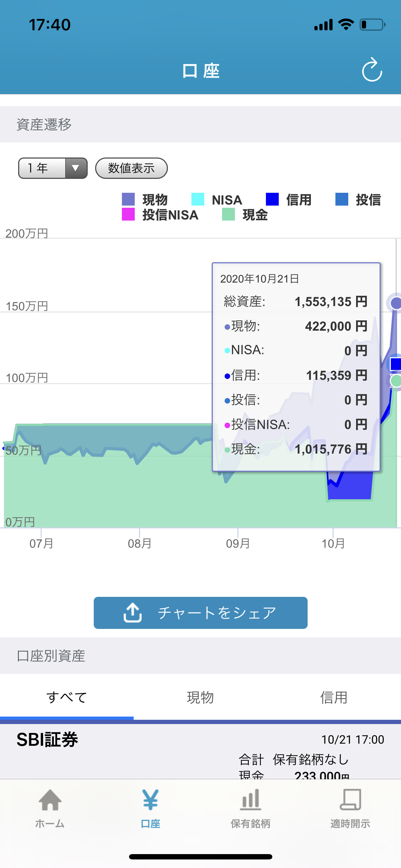This screenshot has height=868, width=401.
Task: Tap the Wi-Fi status icon
Action: tap(346, 25)
